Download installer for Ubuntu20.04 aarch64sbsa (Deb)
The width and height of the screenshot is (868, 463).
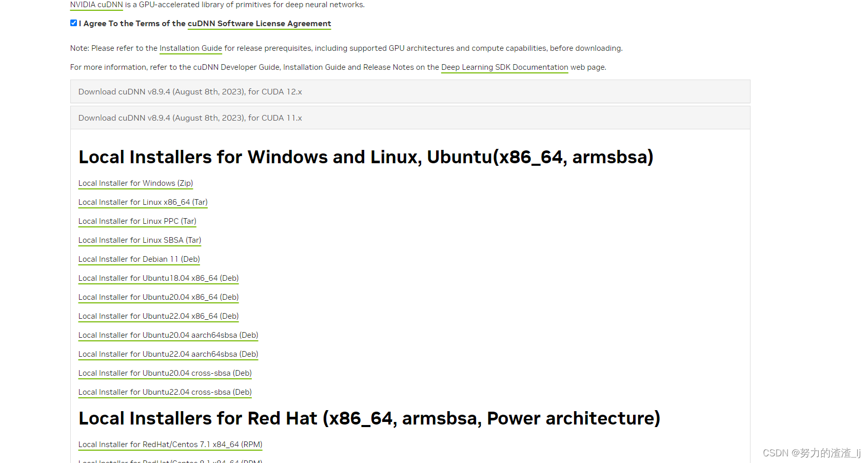coord(168,335)
